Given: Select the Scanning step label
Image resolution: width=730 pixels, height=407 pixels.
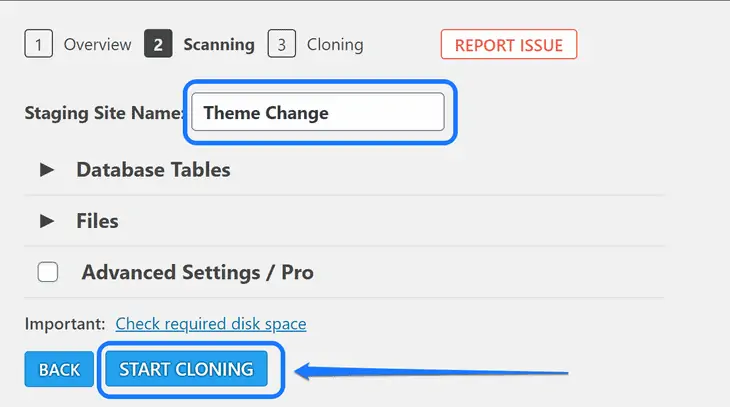Looking at the screenshot, I should point(219,45).
